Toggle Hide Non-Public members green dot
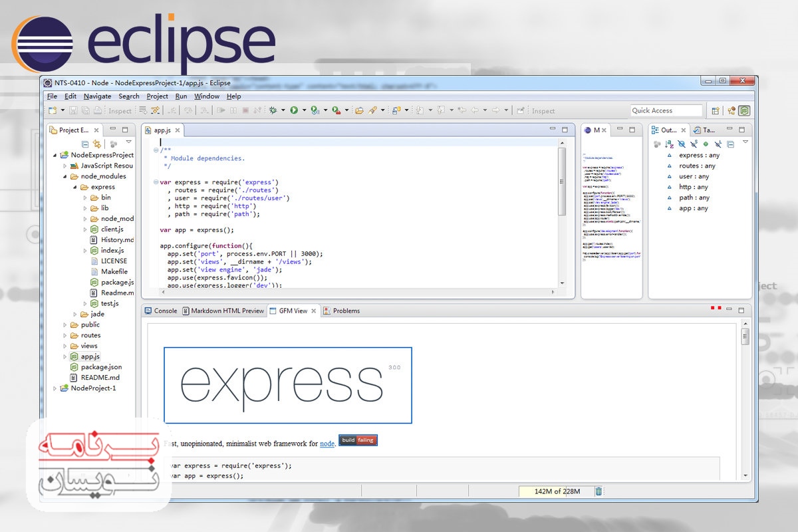 (706, 144)
